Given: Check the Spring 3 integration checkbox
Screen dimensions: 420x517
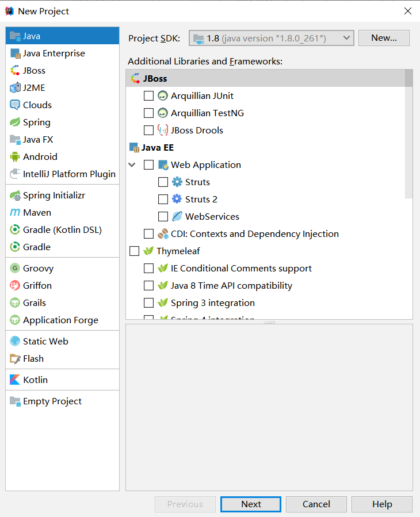Looking at the screenshot, I should click(149, 302).
